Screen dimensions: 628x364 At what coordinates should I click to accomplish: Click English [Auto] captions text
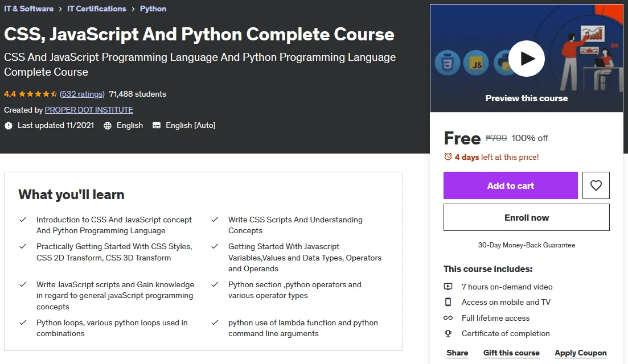coord(191,126)
